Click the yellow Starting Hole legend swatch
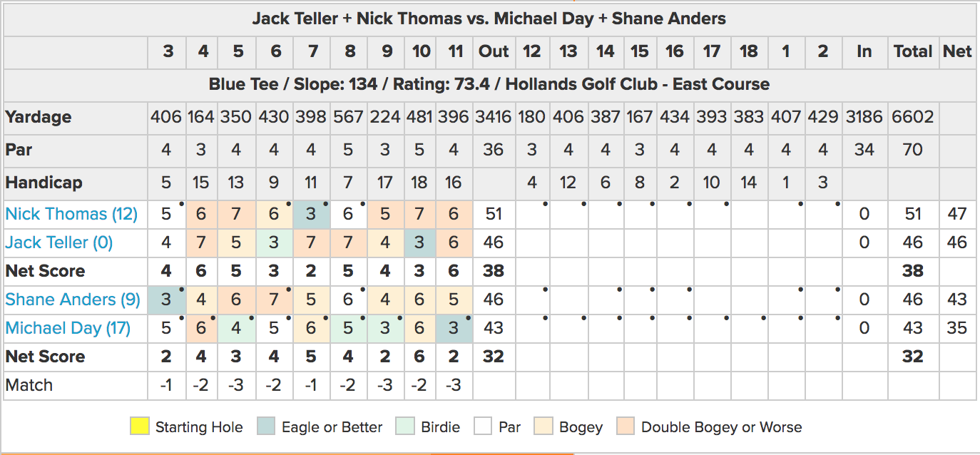This screenshot has width=980, height=455. 140,427
